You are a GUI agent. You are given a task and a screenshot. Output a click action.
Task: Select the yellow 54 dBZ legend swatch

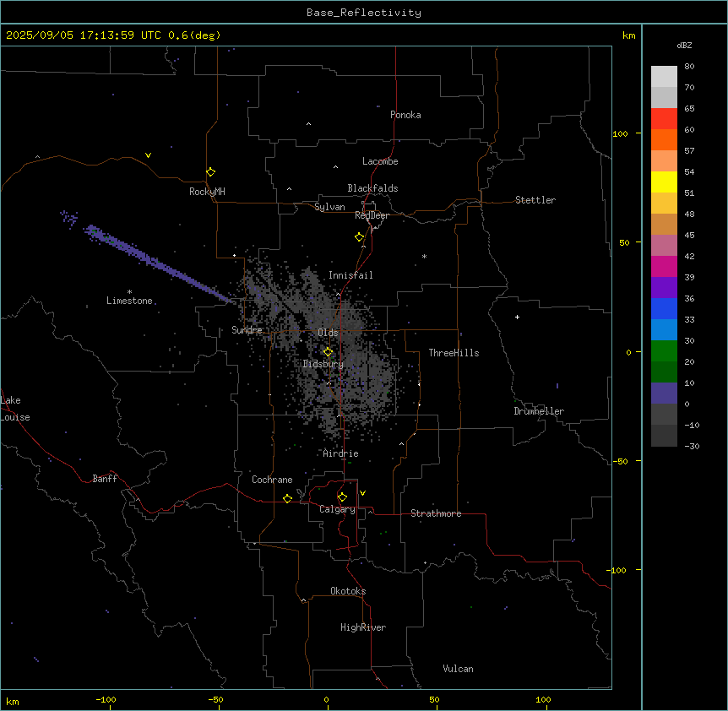click(664, 182)
